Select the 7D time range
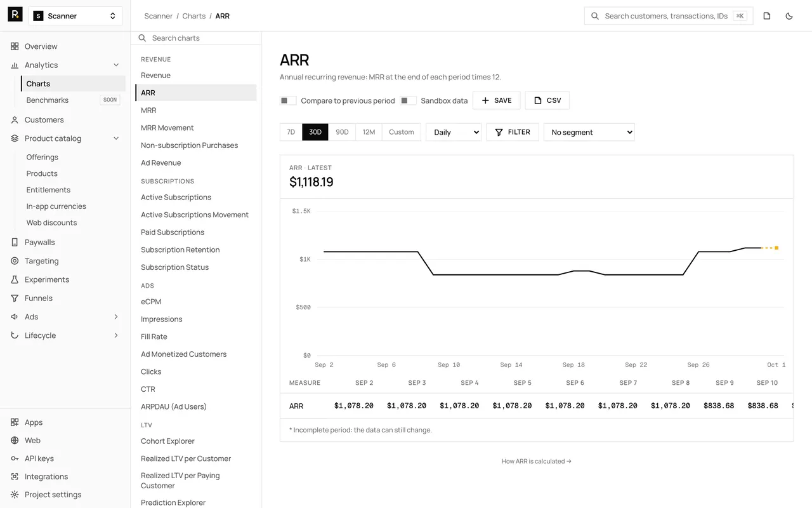The width and height of the screenshot is (812, 508). (291, 132)
